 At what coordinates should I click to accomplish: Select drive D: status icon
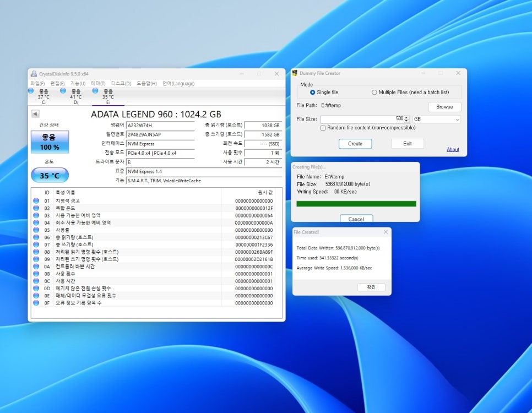click(x=63, y=91)
